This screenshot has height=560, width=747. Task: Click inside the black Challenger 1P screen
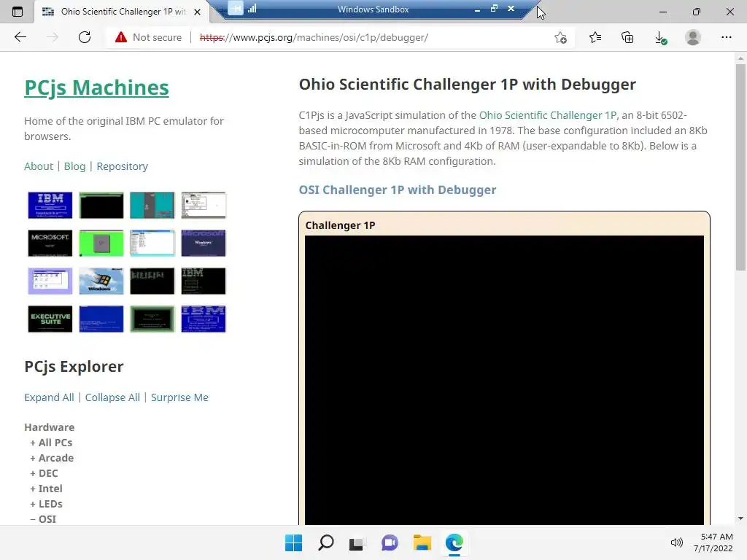(504, 380)
